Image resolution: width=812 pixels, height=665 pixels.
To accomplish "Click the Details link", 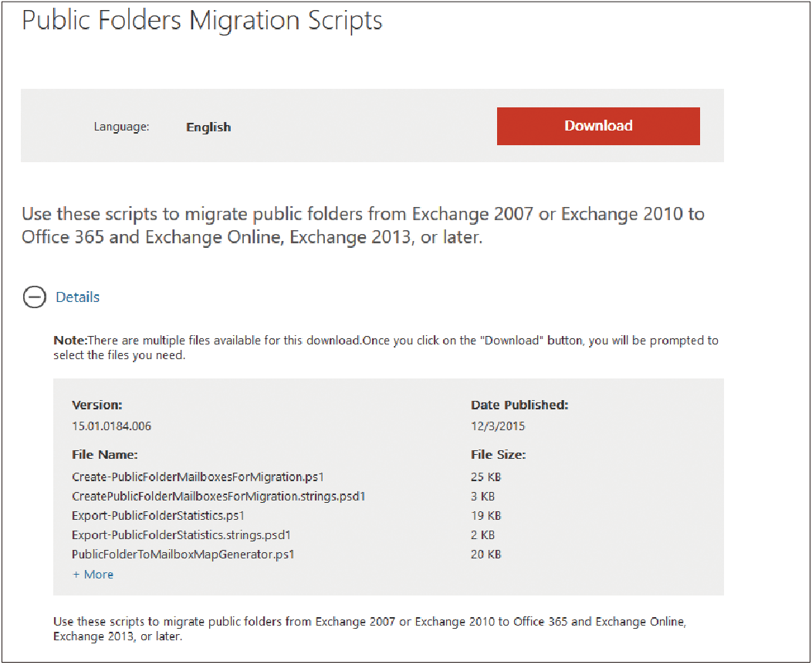I will (78, 297).
